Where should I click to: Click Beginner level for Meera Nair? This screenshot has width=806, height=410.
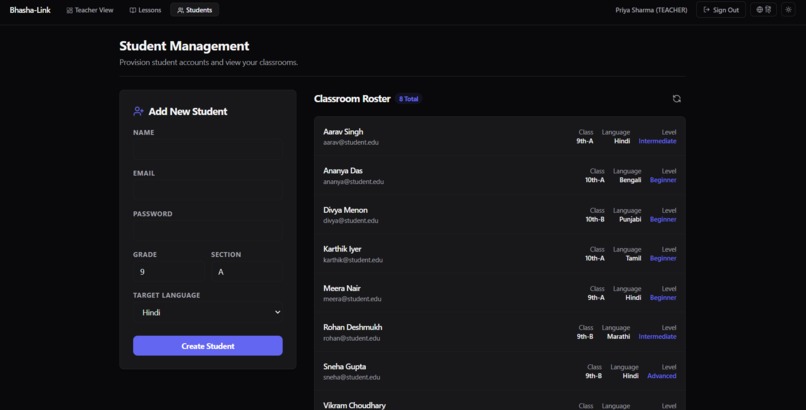pos(663,297)
